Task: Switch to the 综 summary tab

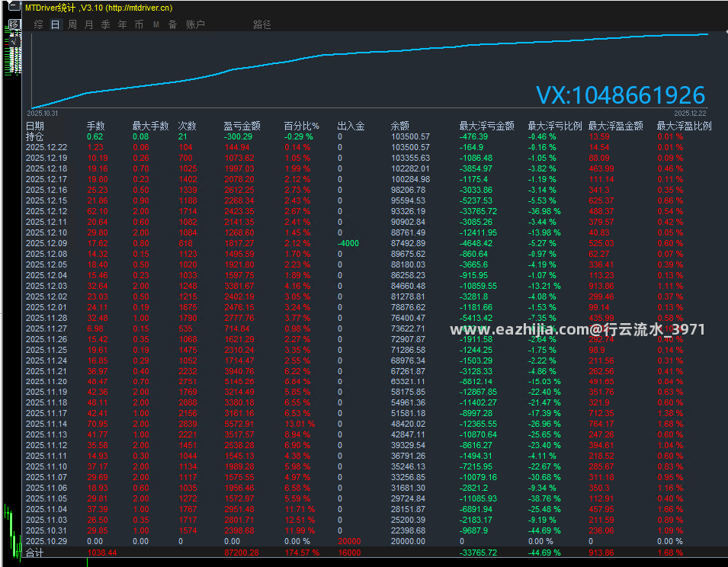Action: [x=39, y=24]
